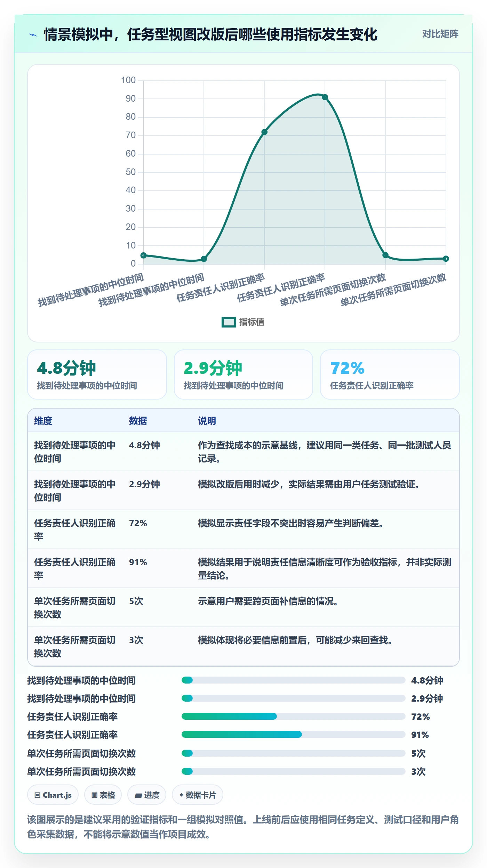Click the progress bar labeled 3次
Image resolution: width=487 pixels, height=868 pixels.
(294, 771)
